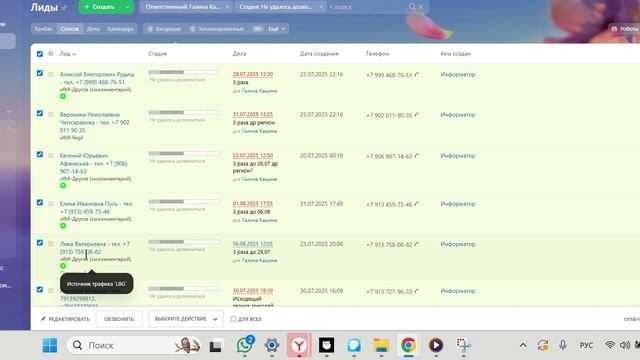Click call icon next to +7 913 459-75-46
Screen dimensions: 640x360
click(x=416, y=204)
